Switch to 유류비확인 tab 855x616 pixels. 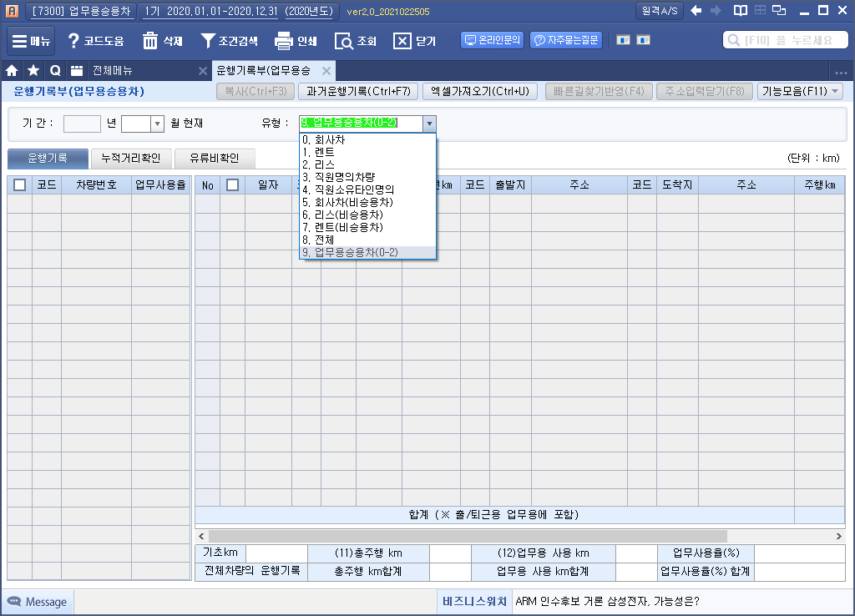tap(215, 159)
